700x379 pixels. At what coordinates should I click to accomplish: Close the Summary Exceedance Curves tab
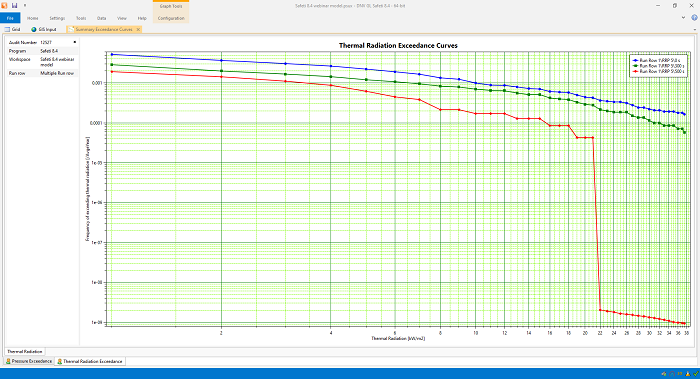click(x=138, y=29)
